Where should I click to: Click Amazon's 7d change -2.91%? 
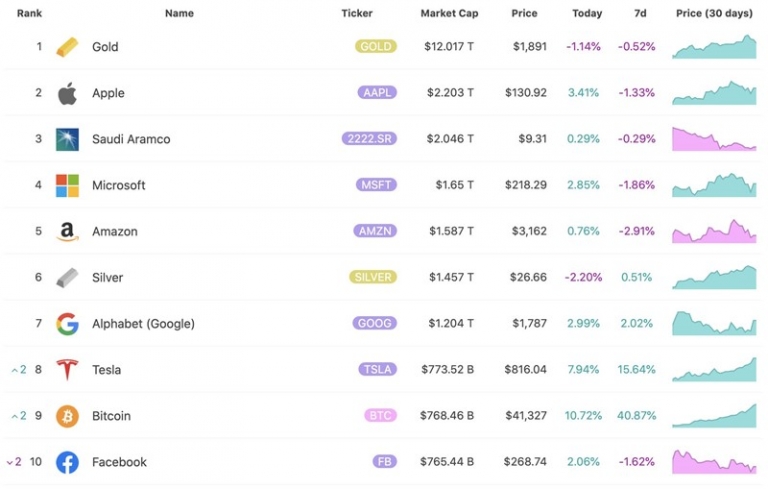coord(636,231)
